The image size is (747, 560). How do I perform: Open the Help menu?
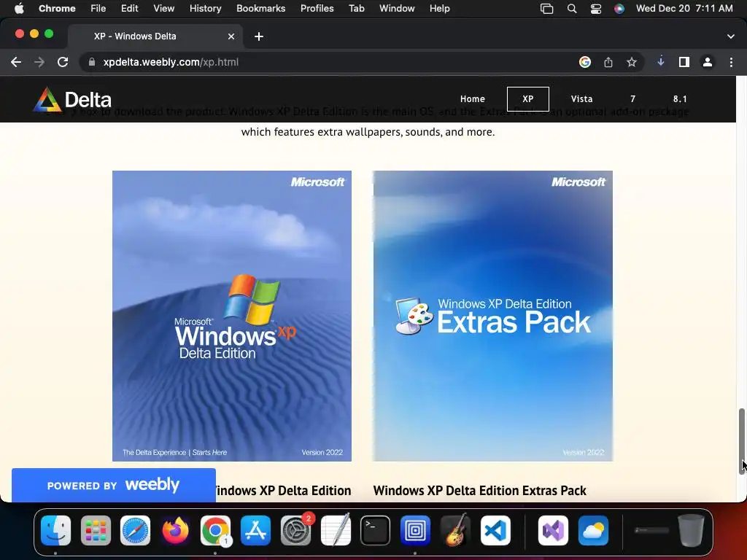[x=439, y=9]
